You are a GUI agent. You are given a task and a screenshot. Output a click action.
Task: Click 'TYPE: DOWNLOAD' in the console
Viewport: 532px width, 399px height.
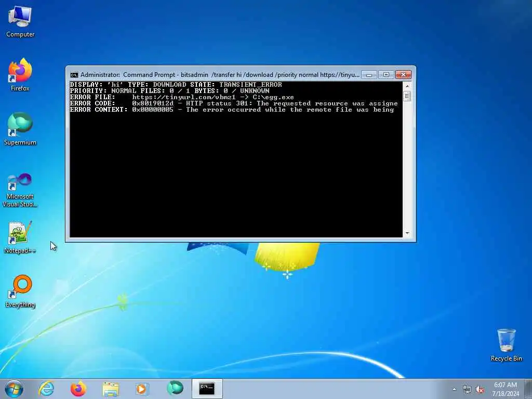pos(157,85)
